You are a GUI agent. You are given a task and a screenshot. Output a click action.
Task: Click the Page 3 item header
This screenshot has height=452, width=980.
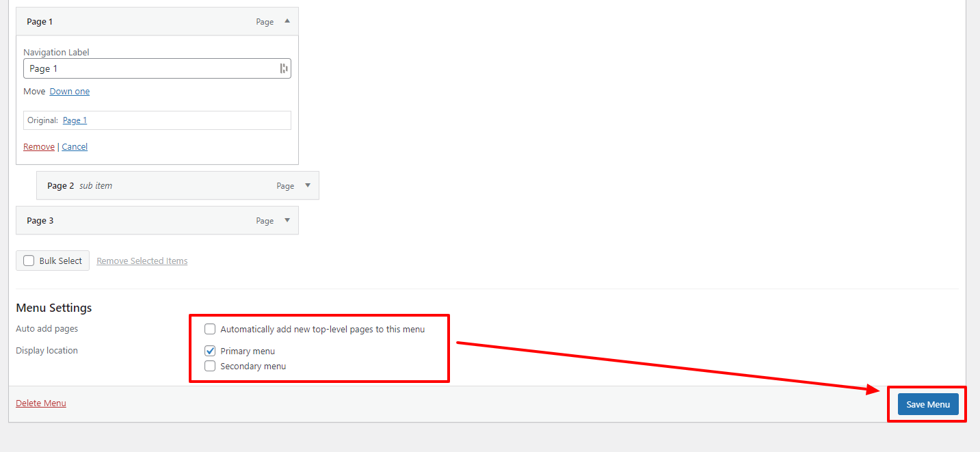tap(137, 220)
